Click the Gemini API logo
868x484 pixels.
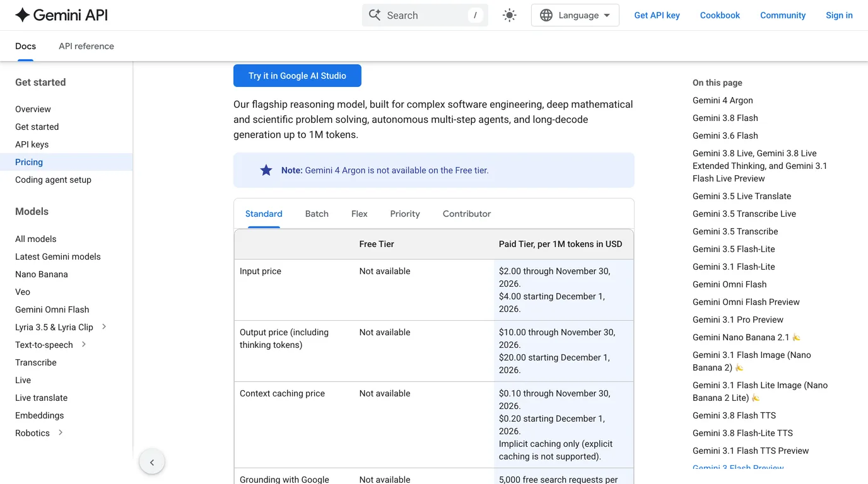61,15
